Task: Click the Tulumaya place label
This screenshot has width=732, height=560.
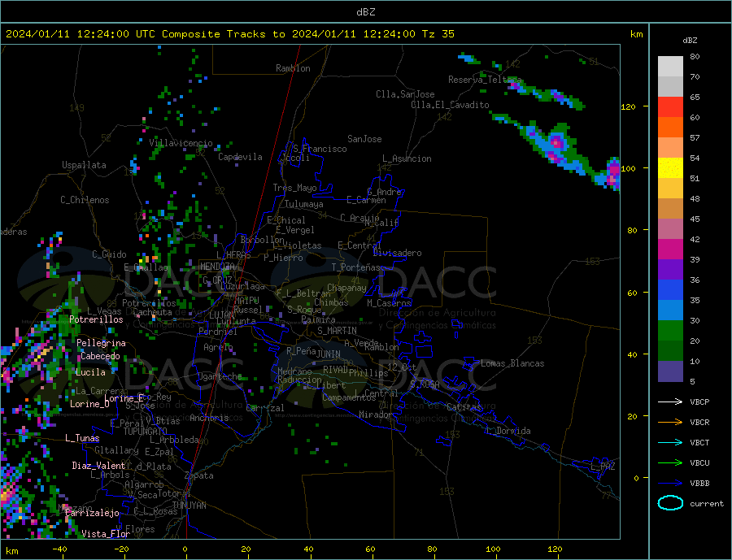Action: pyautogui.click(x=304, y=204)
